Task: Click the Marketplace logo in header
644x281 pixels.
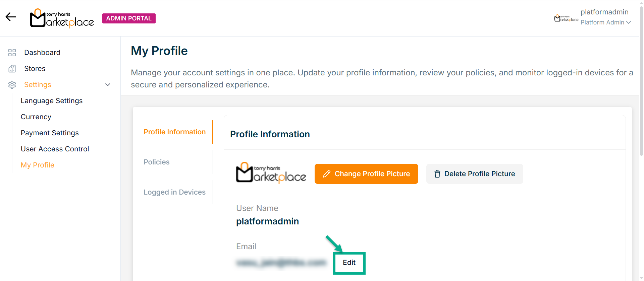Action: (x=62, y=18)
